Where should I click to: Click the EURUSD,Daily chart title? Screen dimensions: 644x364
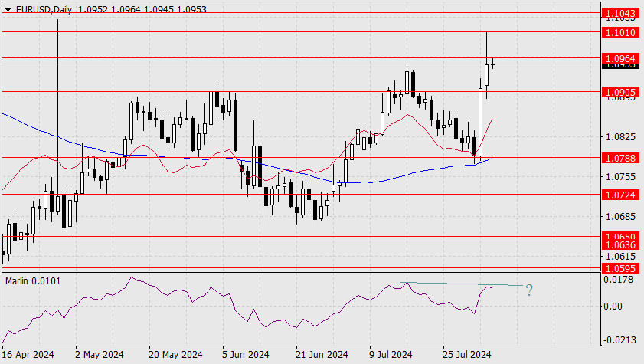44,9
